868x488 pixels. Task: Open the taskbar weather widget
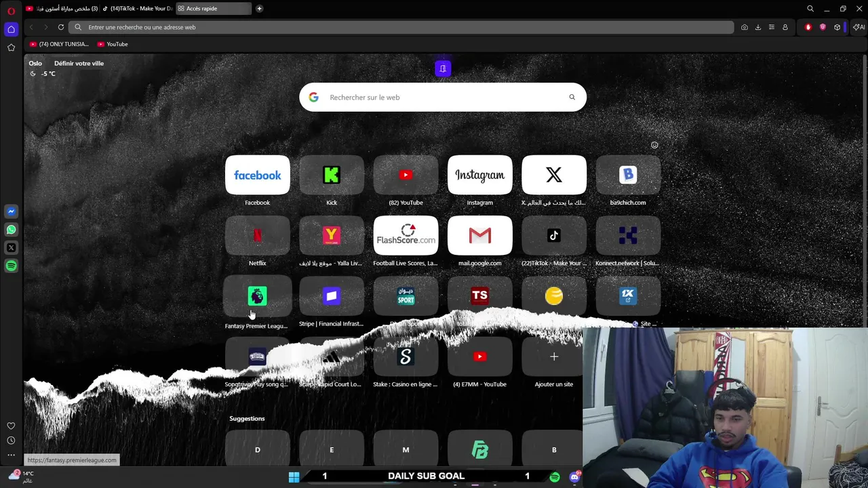20,476
